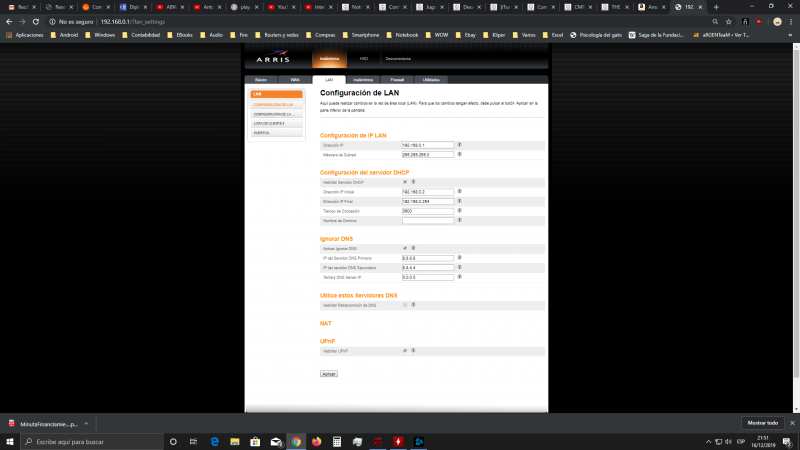
Task: Click the Nombre de Dominio input field
Action: point(427,221)
